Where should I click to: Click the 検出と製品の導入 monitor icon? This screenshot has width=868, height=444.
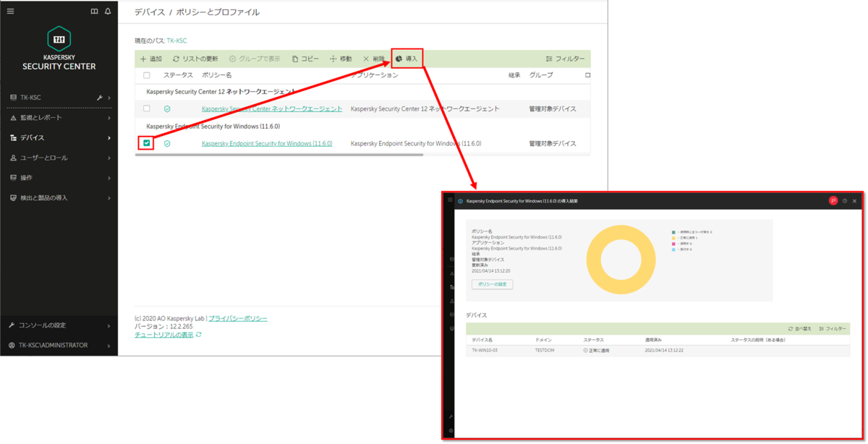pos(13,197)
